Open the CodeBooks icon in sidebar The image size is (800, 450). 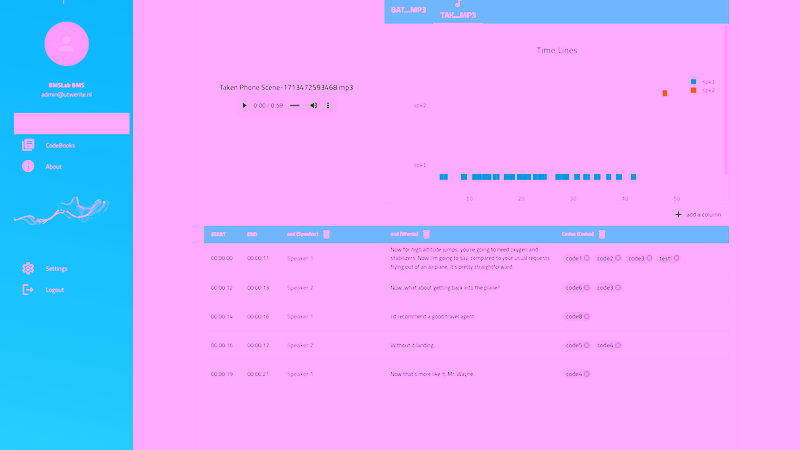pyautogui.click(x=28, y=145)
